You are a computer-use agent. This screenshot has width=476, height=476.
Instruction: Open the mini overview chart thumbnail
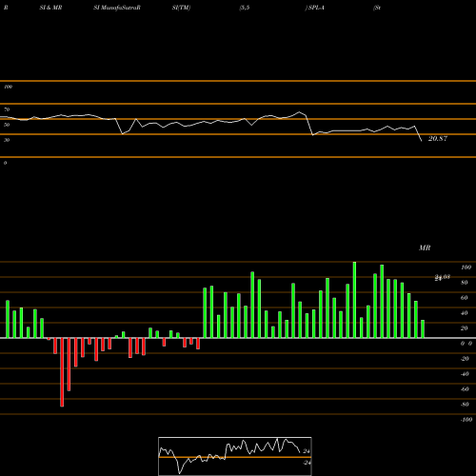[235, 456]
